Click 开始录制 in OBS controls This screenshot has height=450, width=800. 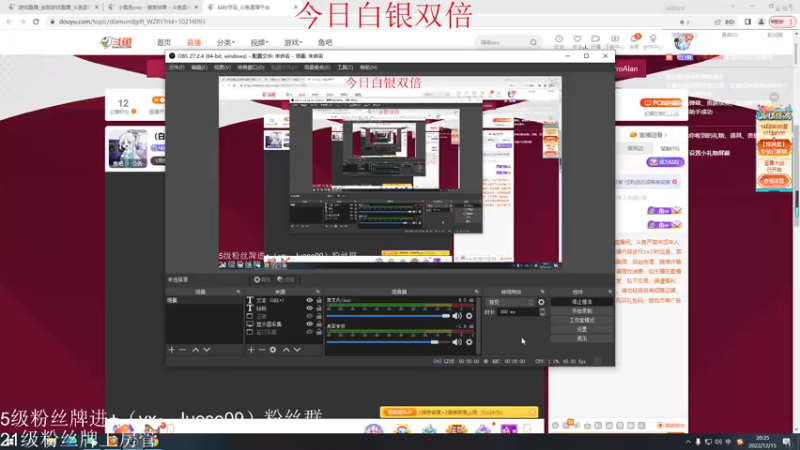[x=582, y=311]
